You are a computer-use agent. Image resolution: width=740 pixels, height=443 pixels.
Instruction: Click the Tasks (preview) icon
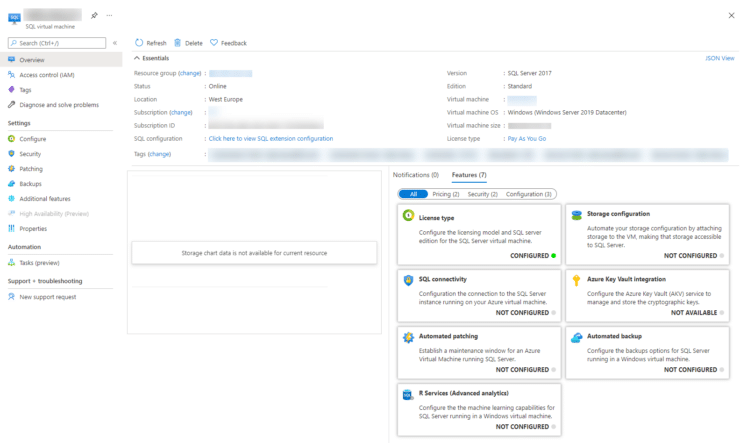(11, 262)
